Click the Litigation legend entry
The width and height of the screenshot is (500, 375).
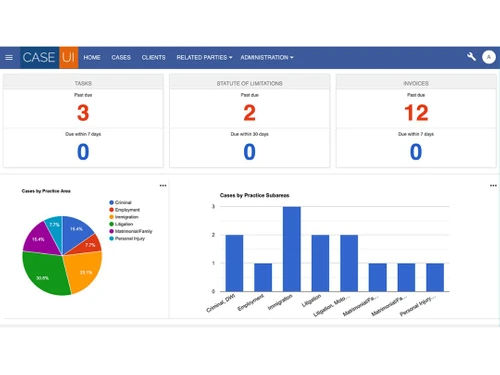pos(121,224)
